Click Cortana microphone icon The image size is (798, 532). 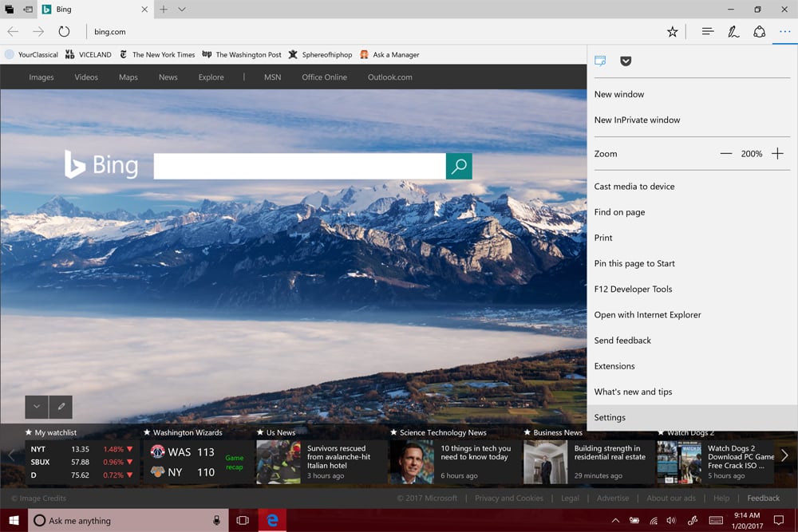click(x=216, y=520)
